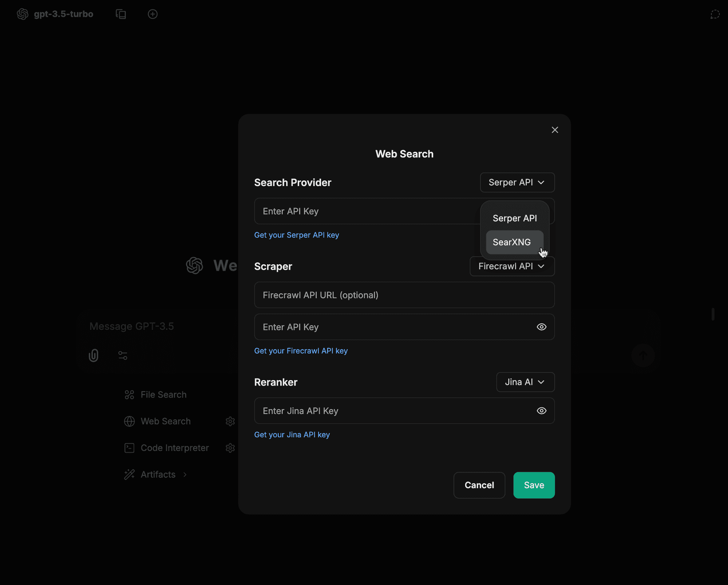Screen dimensions: 728x585
Task: Open the Reranker Jina AI dropdown
Action: point(525,382)
